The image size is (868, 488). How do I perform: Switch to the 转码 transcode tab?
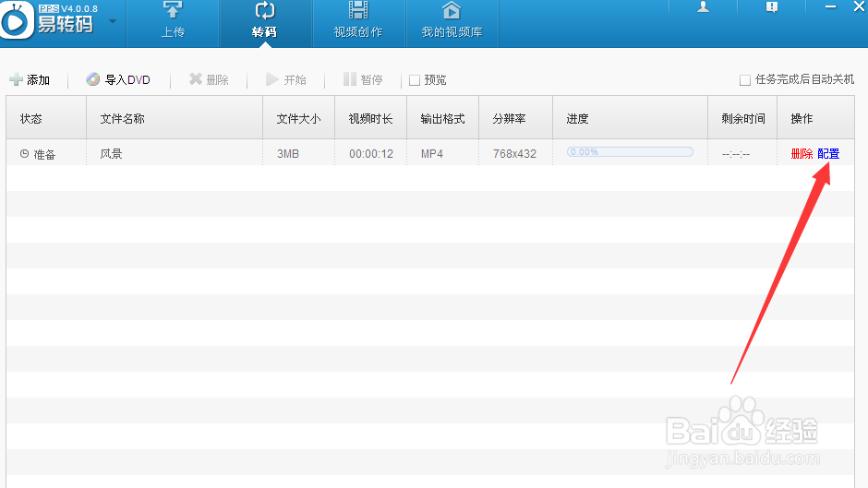(x=265, y=23)
